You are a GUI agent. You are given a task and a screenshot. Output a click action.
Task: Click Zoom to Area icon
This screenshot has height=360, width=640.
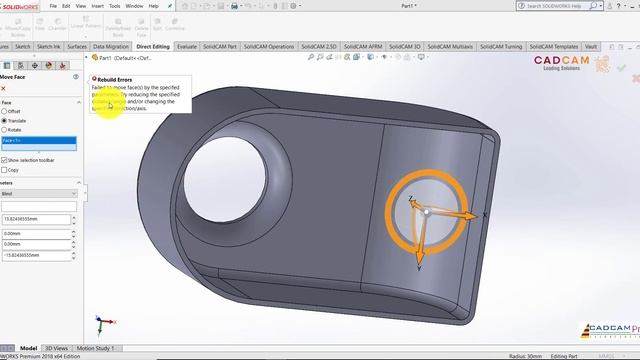coord(320,57)
